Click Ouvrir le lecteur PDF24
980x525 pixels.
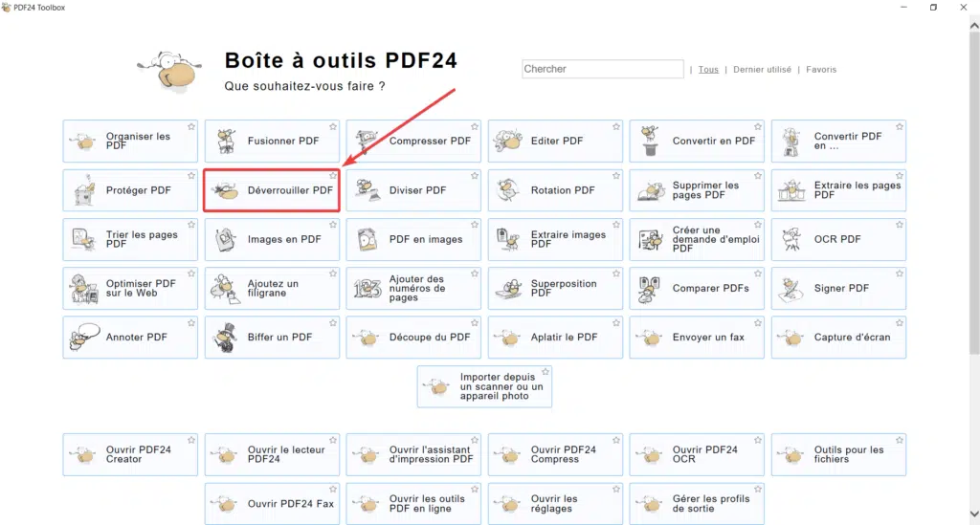272,454
